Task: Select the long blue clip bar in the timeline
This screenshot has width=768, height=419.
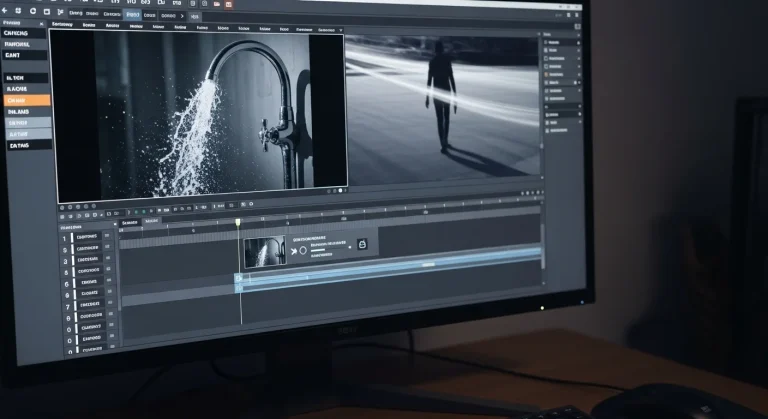Action: click(x=389, y=267)
